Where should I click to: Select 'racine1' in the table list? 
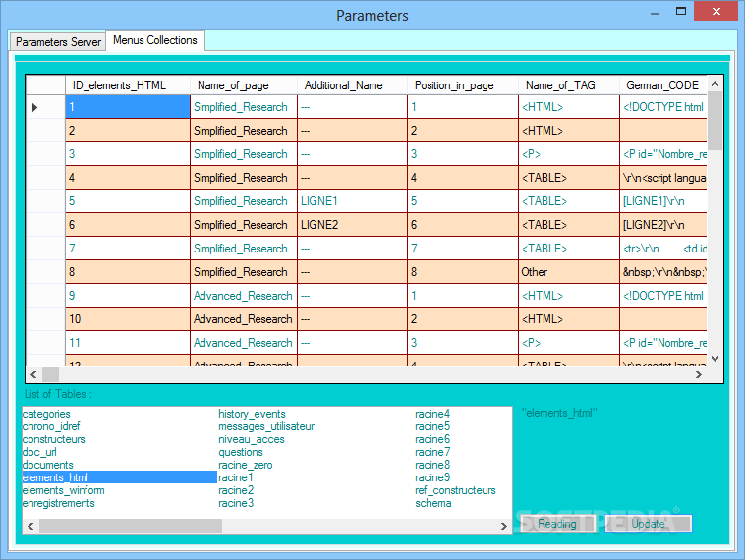coord(236,477)
